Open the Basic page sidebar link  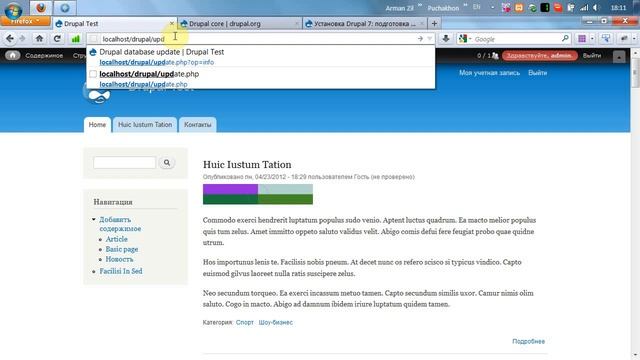coord(122,249)
